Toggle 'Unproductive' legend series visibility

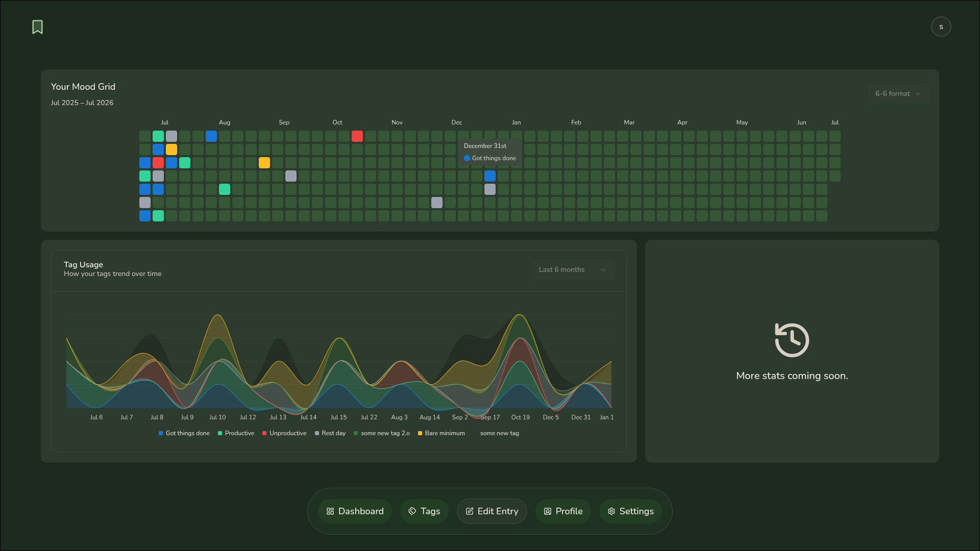pyautogui.click(x=284, y=433)
